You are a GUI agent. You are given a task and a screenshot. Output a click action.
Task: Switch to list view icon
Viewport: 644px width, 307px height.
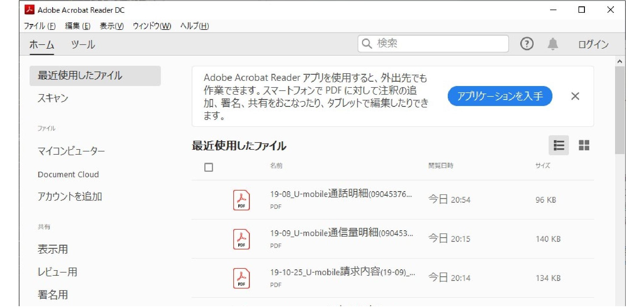559,145
